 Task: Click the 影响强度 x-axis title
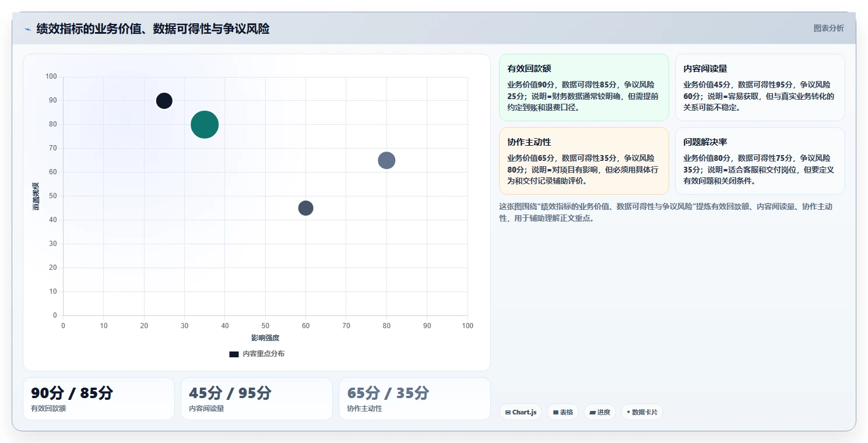pos(265,338)
